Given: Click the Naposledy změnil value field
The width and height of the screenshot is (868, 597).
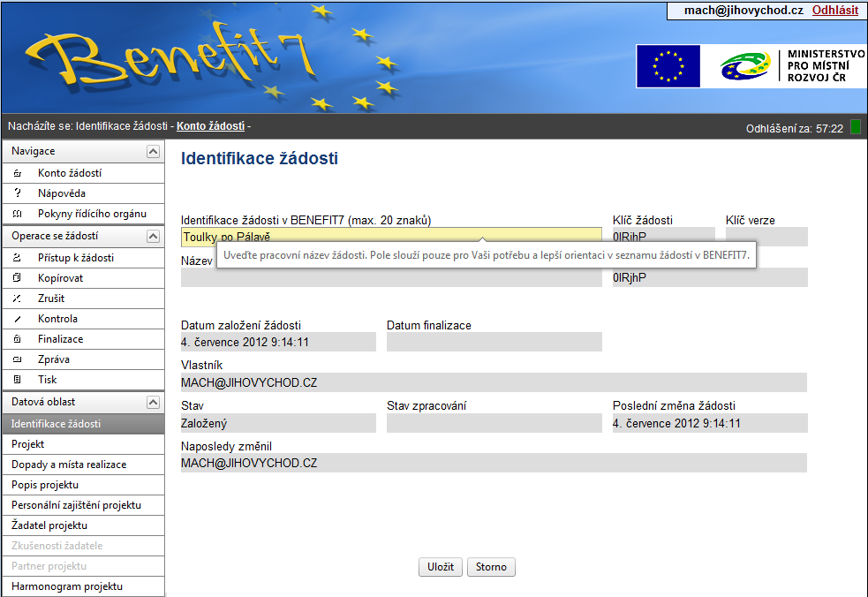Looking at the screenshot, I should coord(494,464).
